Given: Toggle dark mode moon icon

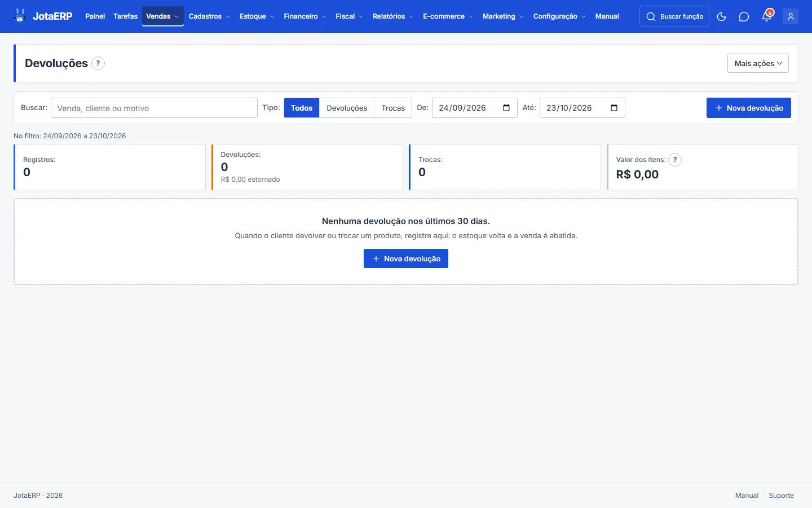Looking at the screenshot, I should pyautogui.click(x=721, y=16).
